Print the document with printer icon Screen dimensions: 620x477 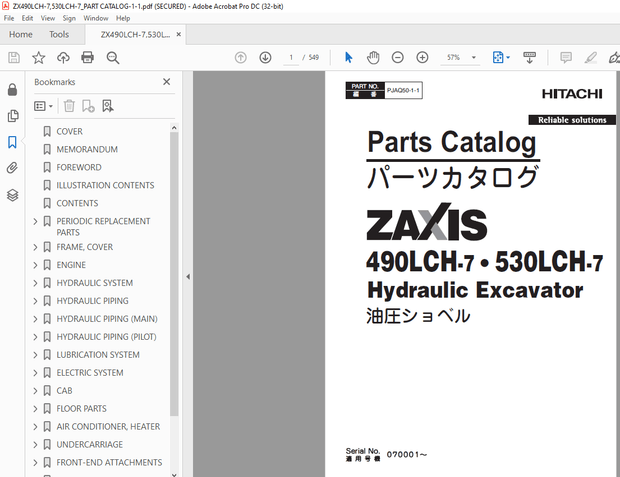[x=87, y=58]
